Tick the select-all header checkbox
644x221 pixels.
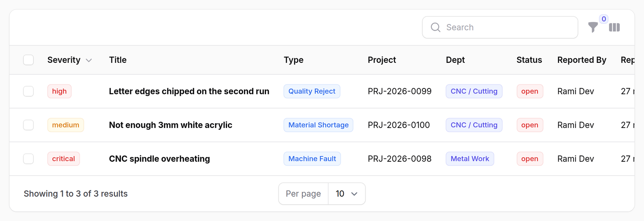[x=29, y=60]
